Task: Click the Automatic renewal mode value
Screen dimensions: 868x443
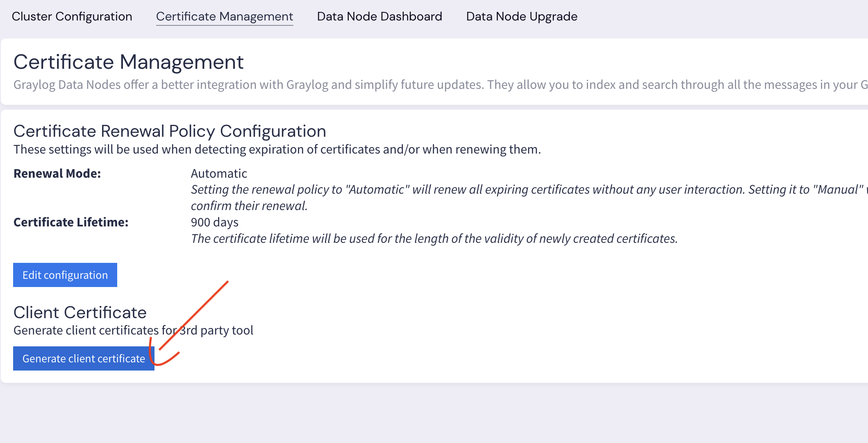Action: point(219,174)
